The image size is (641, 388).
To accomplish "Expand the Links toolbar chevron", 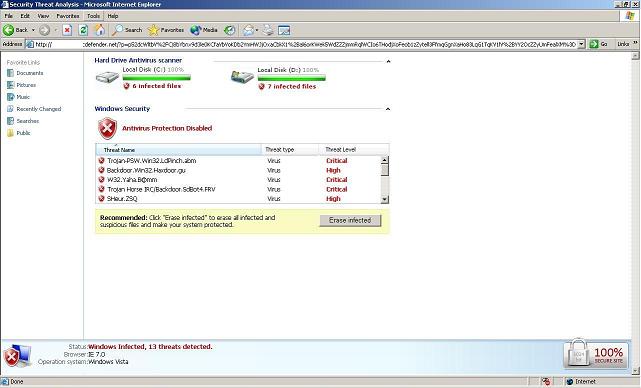I will 636,43.
